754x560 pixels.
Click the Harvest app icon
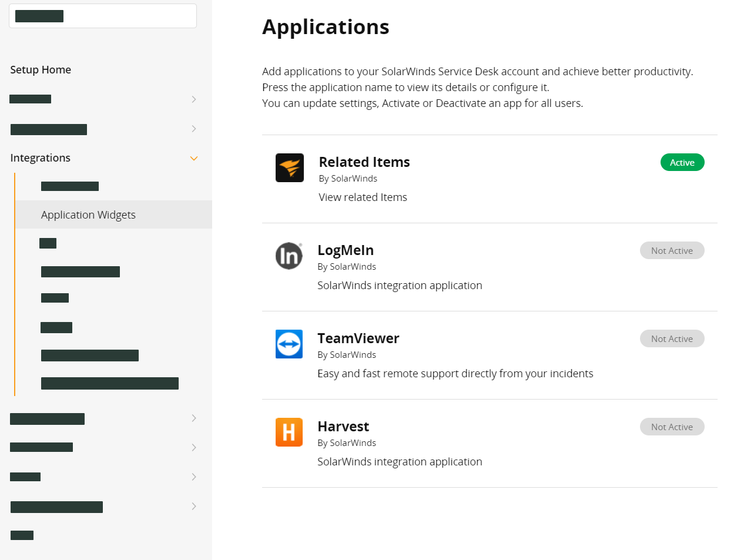coord(289,432)
